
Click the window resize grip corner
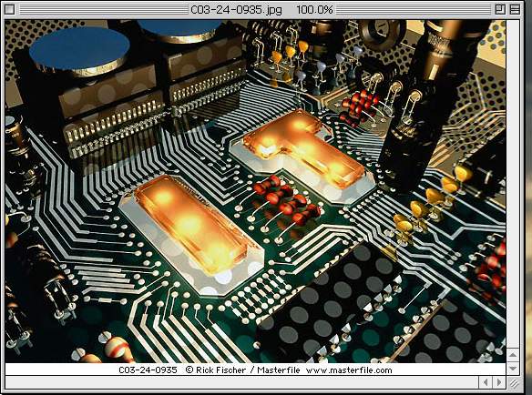[x=514, y=383]
